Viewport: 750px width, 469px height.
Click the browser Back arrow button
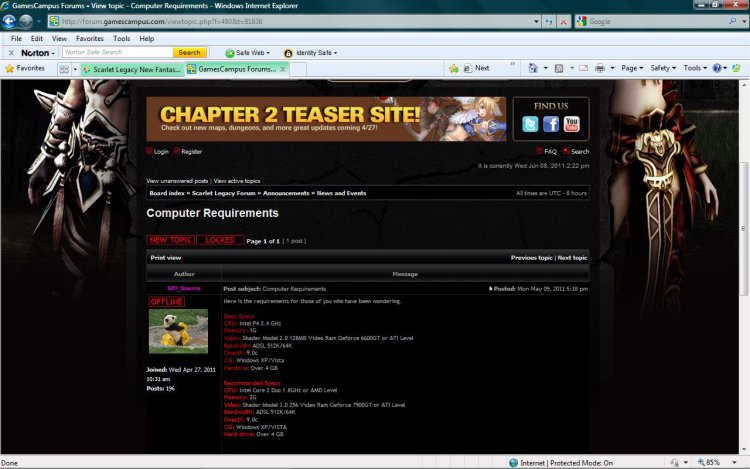pyautogui.click(x=9, y=22)
